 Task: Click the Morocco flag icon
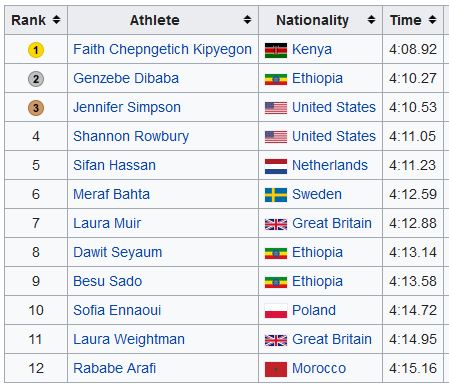[276, 369]
